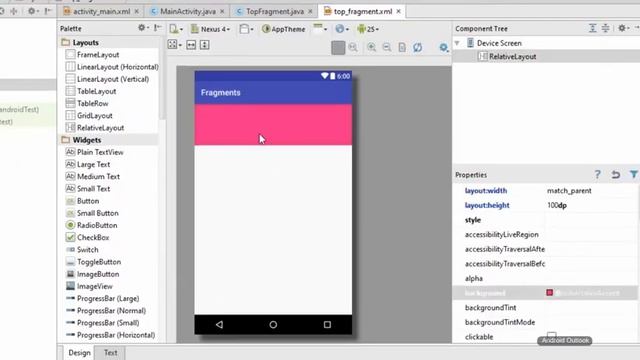Click the zoom to fit button
The width and height of the screenshot is (640, 360).
[338, 47]
